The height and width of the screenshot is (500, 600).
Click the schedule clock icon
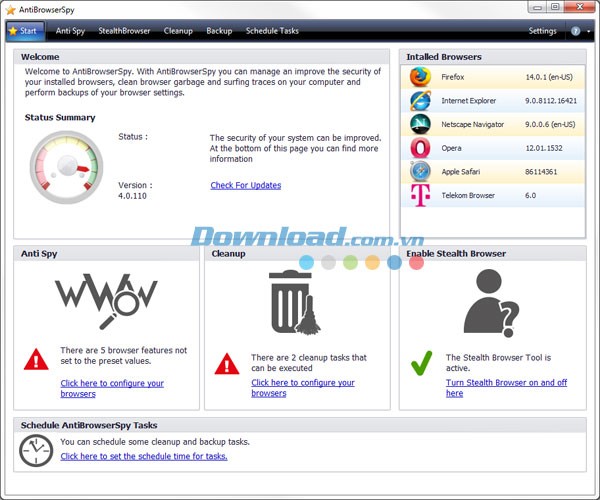tap(36, 450)
